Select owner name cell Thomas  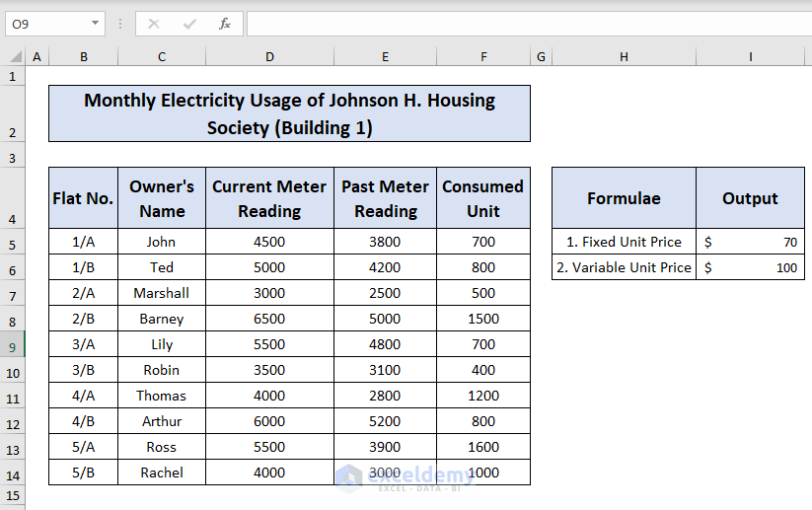point(162,396)
